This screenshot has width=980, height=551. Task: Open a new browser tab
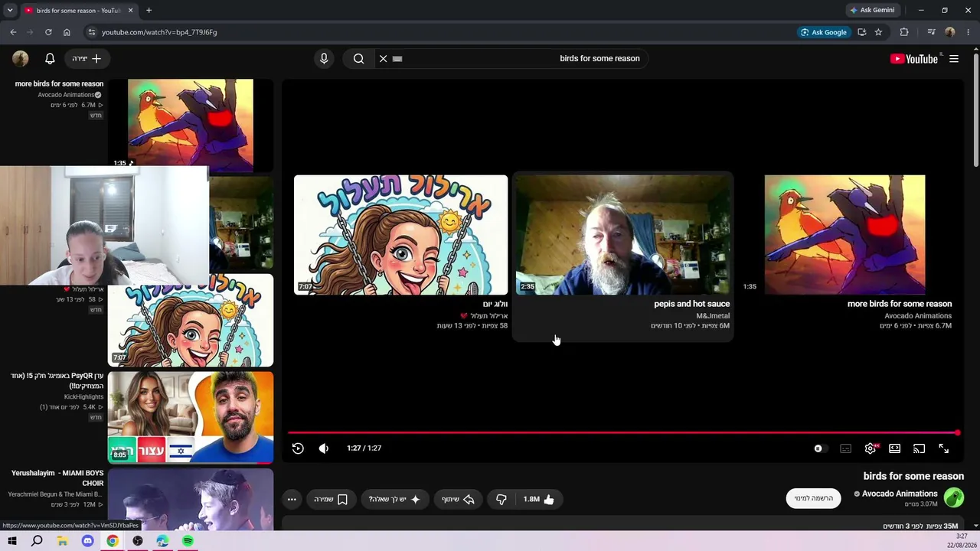coord(149,11)
